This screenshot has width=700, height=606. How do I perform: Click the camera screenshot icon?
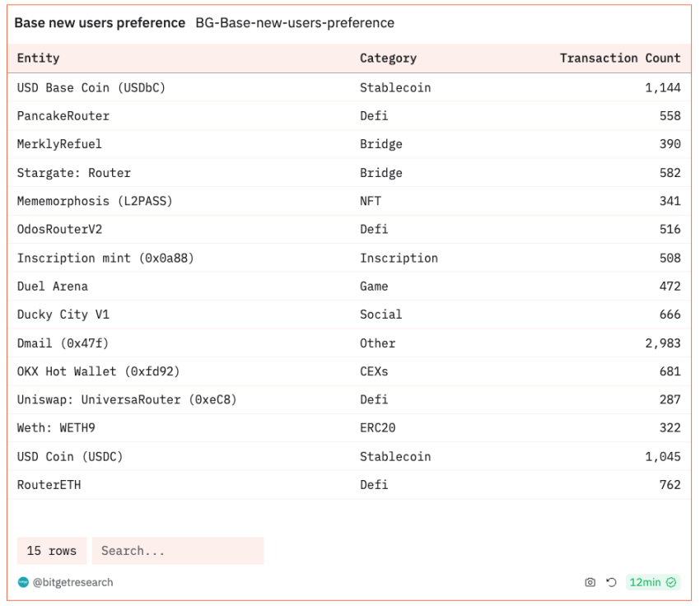[590, 582]
